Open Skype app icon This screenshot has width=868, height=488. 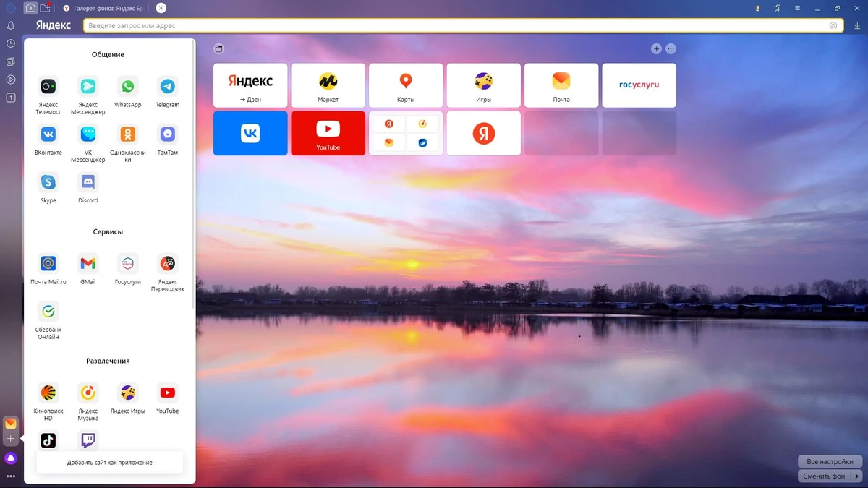48,182
